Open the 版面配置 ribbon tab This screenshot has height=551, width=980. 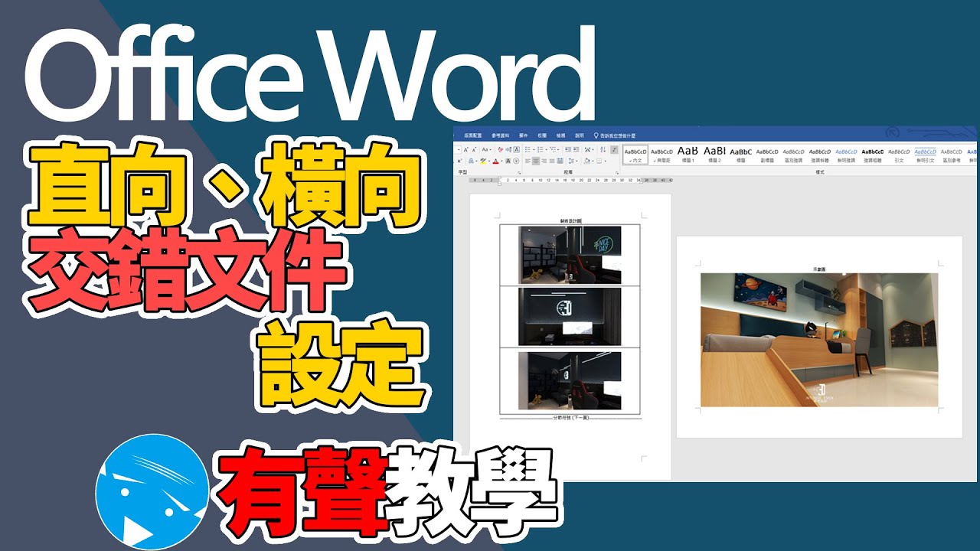coord(472,135)
